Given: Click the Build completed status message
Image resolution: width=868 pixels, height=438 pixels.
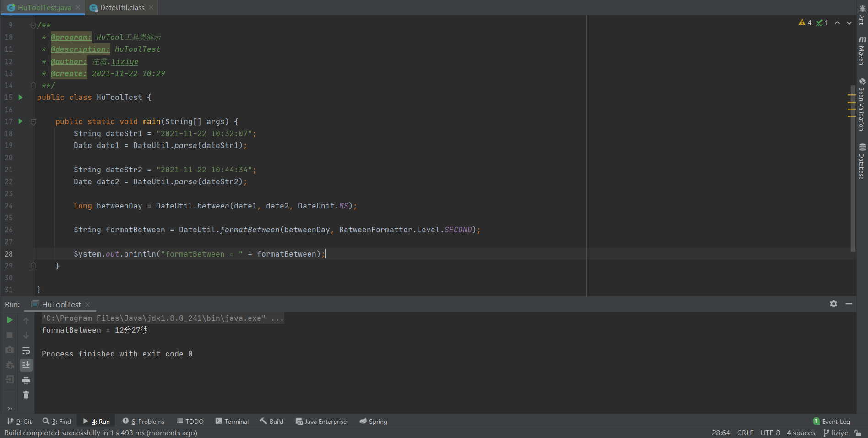Looking at the screenshot, I should point(101,433).
